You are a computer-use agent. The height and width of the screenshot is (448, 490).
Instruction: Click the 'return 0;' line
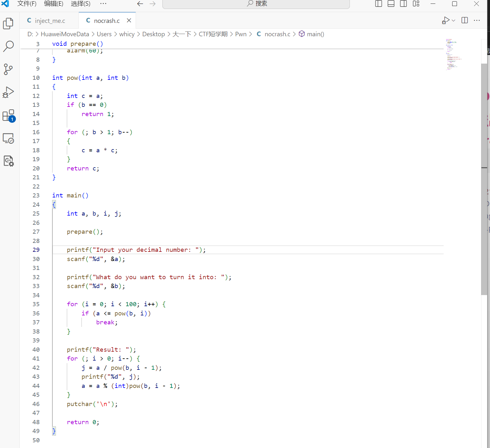point(83,422)
